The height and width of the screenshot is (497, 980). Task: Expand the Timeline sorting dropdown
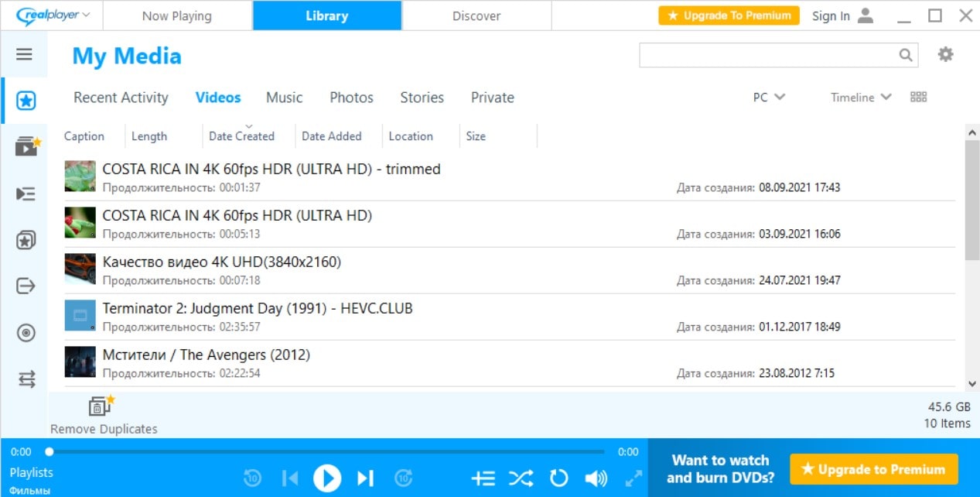point(860,97)
